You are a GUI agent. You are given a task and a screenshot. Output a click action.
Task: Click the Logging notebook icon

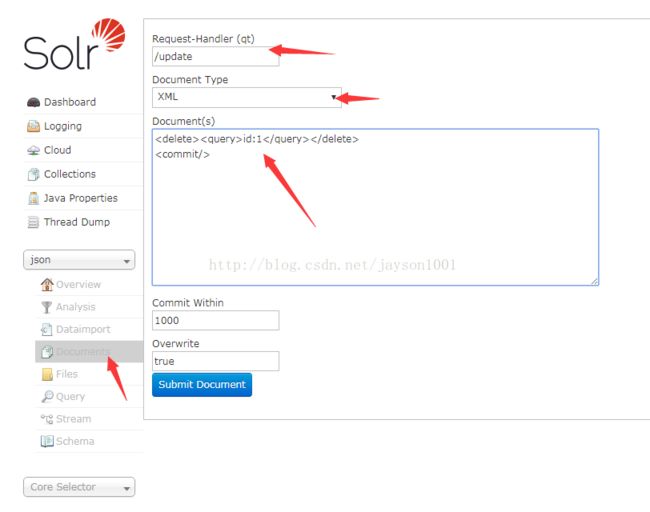click(x=33, y=126)
